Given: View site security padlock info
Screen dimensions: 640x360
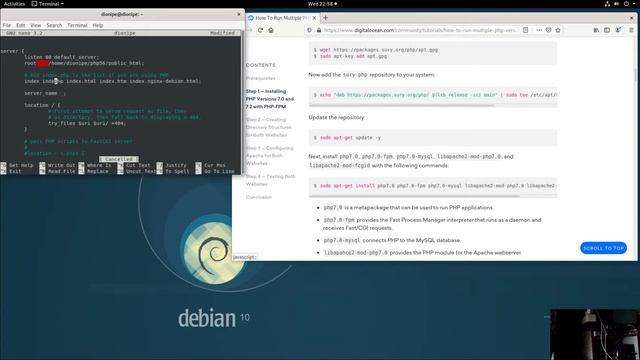Looking at the screenshot, I should click(319, 30).
